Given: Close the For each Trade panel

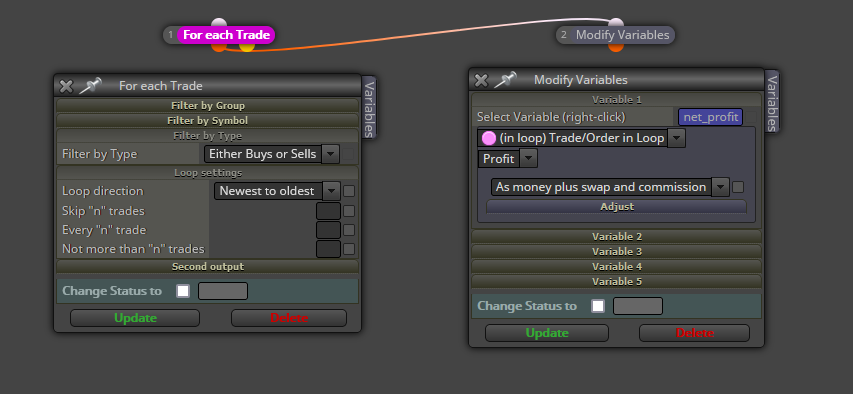Looking at the screenshot, I should click(66, 86).
